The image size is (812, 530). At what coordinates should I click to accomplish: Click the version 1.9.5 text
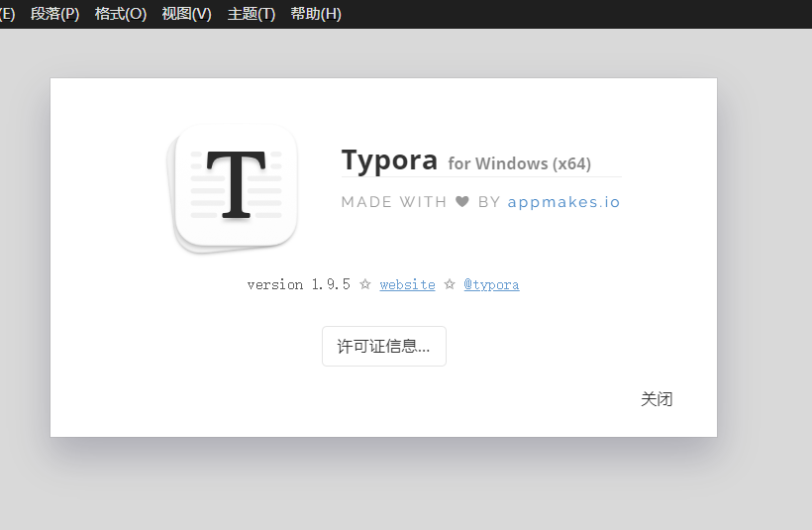[x=299, y=284]
